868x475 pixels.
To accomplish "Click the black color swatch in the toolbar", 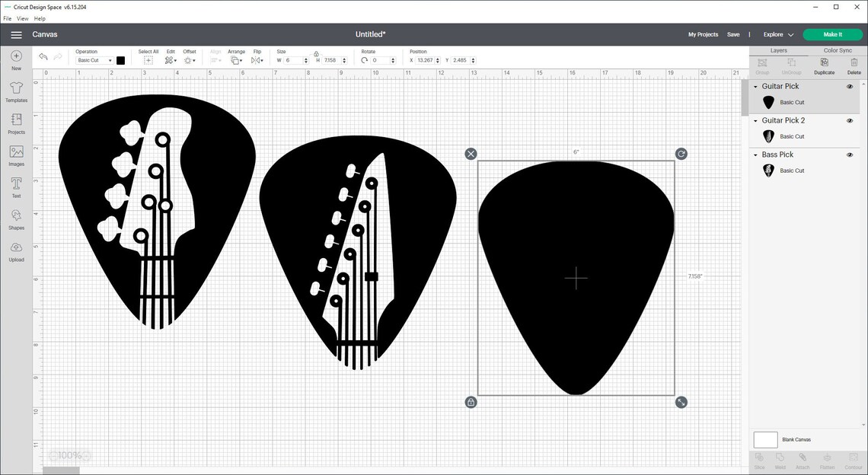I will click(120, 60).
